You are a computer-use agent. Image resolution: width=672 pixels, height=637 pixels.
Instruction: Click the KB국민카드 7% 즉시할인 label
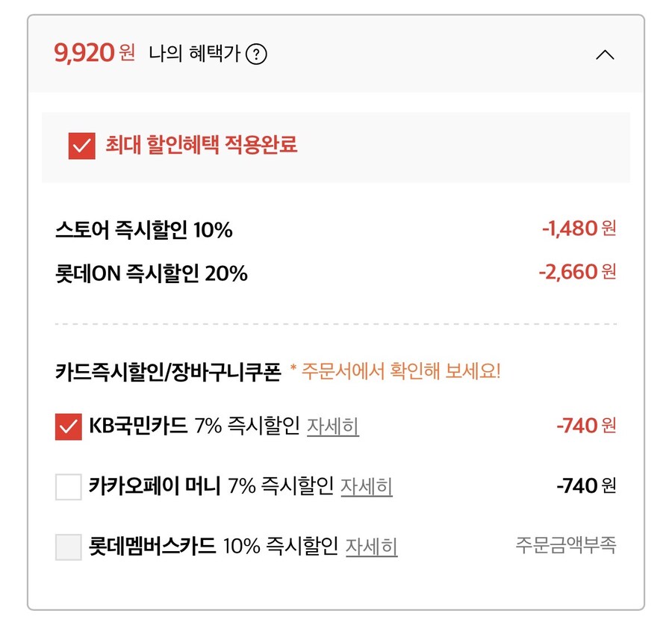pos(194,426)
